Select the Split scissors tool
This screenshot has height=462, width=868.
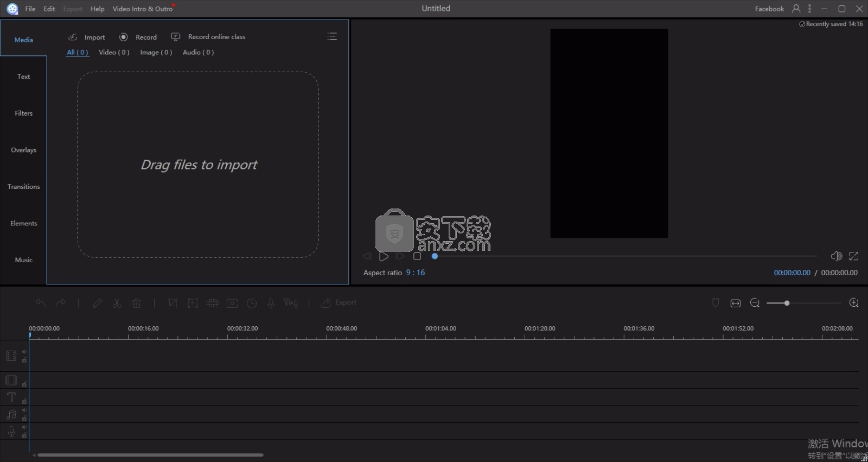(x=117, y=303)
